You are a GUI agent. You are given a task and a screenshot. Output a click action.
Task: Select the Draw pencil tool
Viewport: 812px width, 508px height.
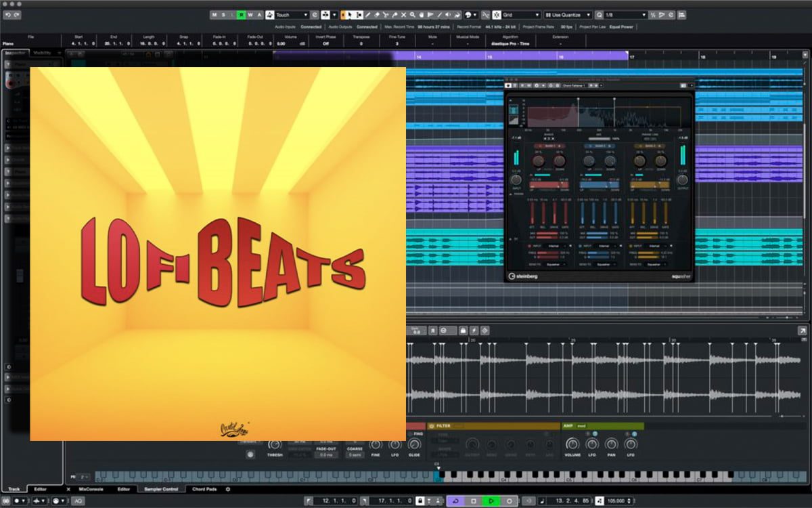[367, 15]
